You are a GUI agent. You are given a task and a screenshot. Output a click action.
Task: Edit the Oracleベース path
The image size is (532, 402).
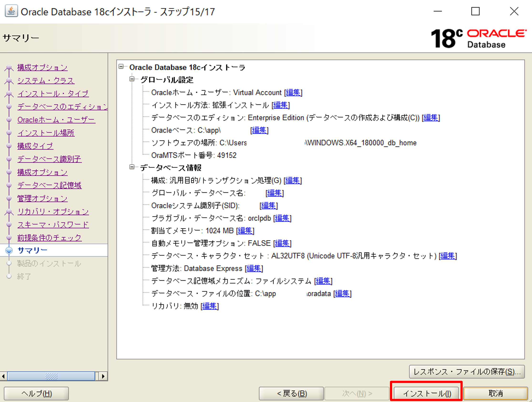259,130
